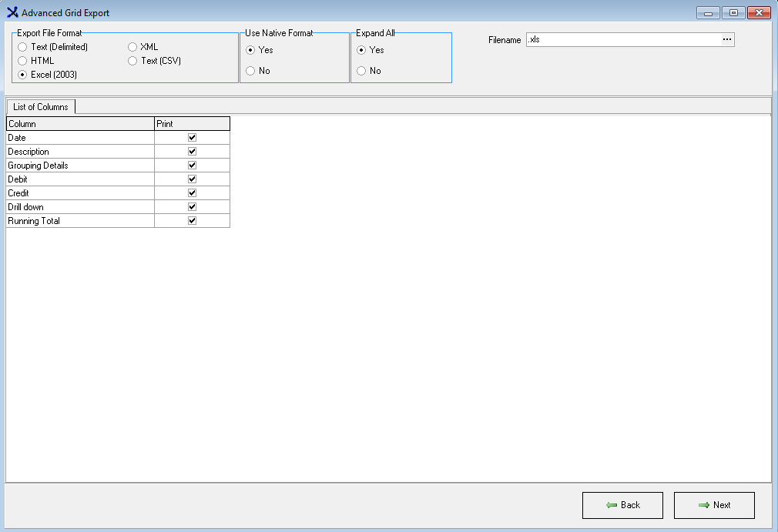Click the Print column header

point(192,124)
